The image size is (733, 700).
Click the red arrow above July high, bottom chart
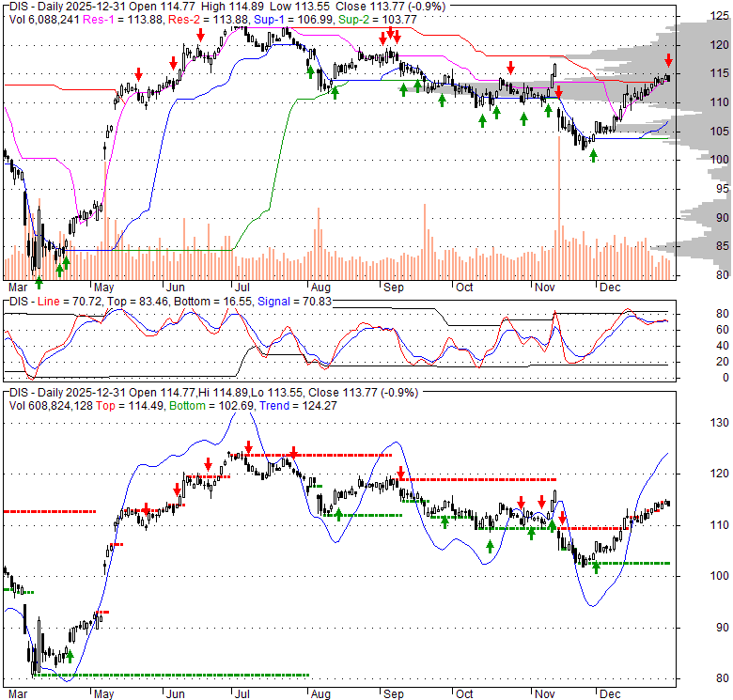coord(249,446)
